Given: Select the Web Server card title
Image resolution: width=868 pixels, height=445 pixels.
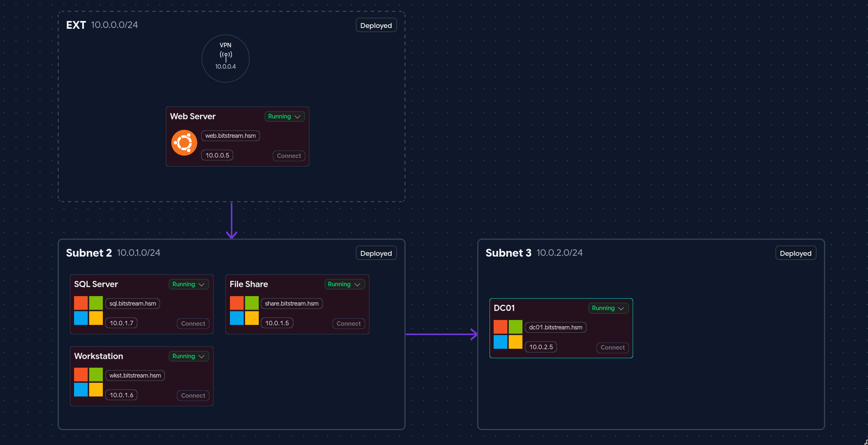Looking at the screenshot, I should coord(193,116).
